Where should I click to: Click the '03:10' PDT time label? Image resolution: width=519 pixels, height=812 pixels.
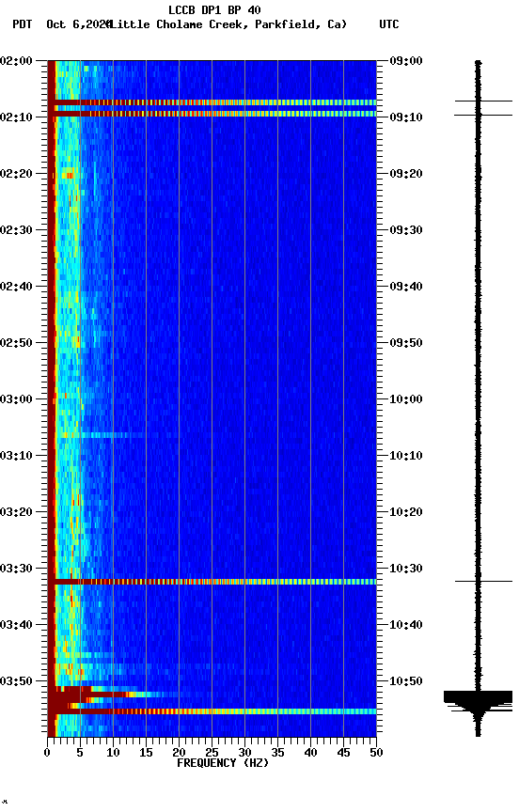(x=16, y=456)
